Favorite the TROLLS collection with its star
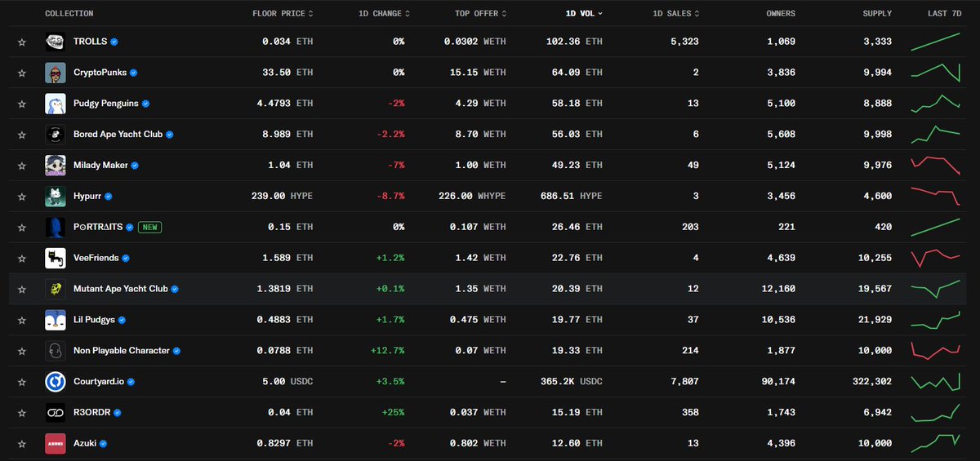980x461 pixels. tap(22, 42)
